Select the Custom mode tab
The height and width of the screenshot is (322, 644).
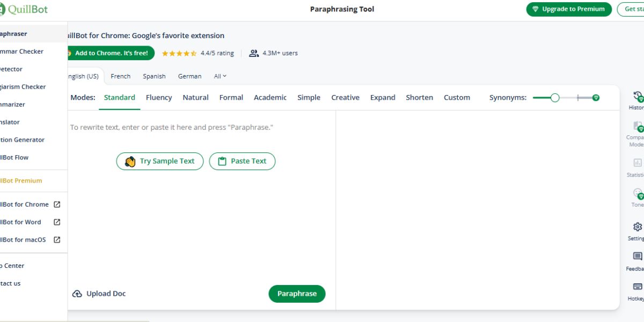click(457, 98)
